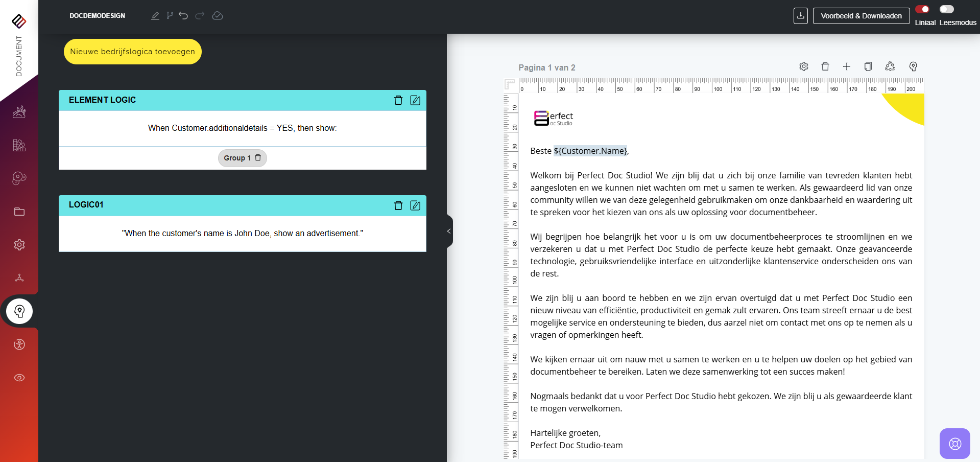Collapse the left logic panel

point(449,231)
